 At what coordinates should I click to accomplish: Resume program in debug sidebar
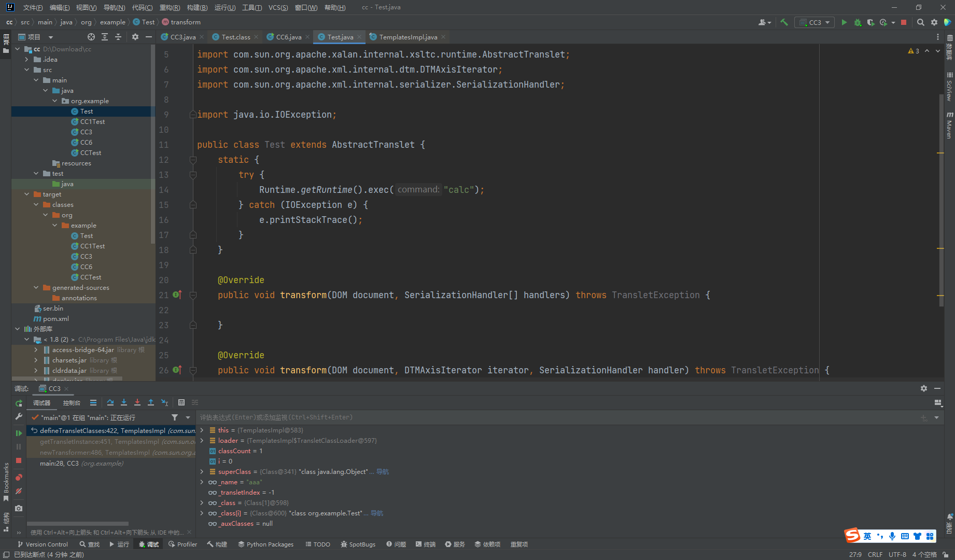(x=19, y=433)
